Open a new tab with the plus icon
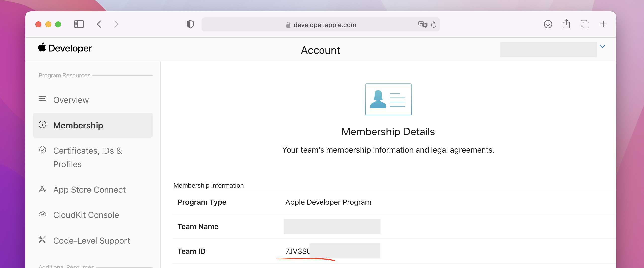Viewport: 644px width, 268px height. pos(603,24)
